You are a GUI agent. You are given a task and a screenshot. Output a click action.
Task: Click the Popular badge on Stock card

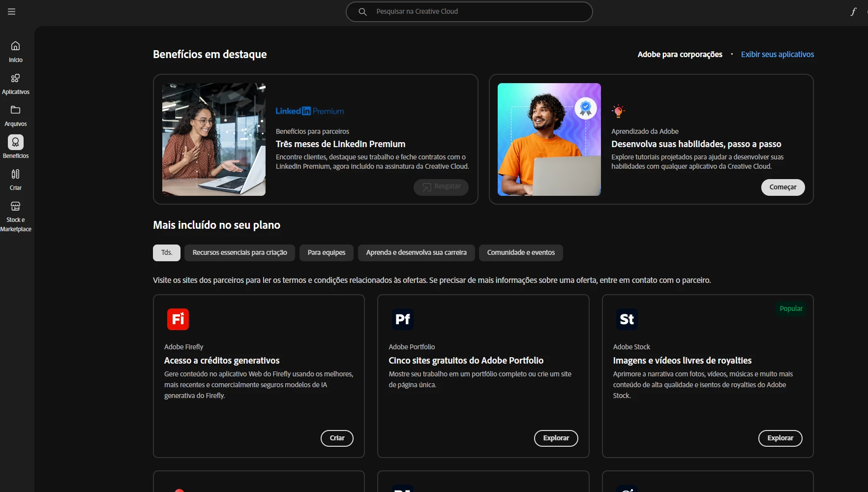coord(791,308)
